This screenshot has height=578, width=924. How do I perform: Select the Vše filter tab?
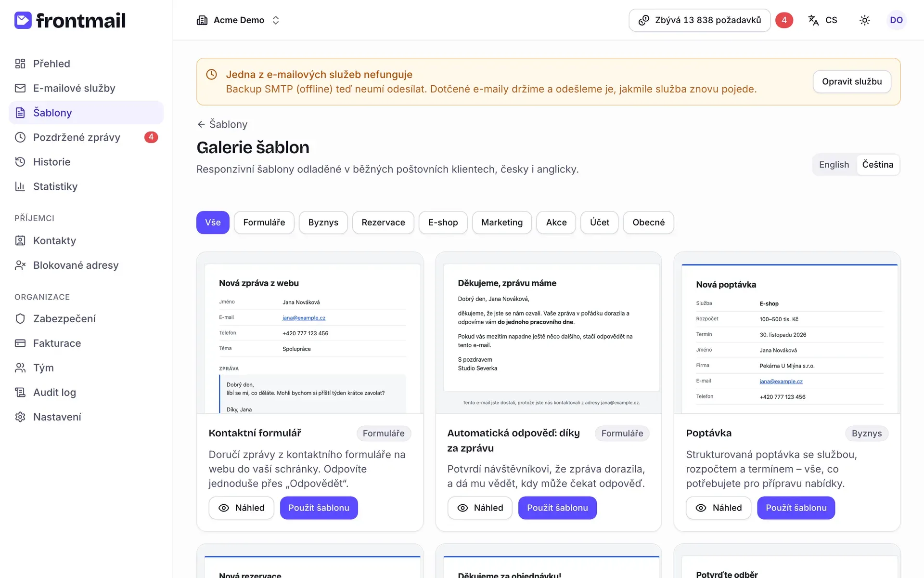213,223
